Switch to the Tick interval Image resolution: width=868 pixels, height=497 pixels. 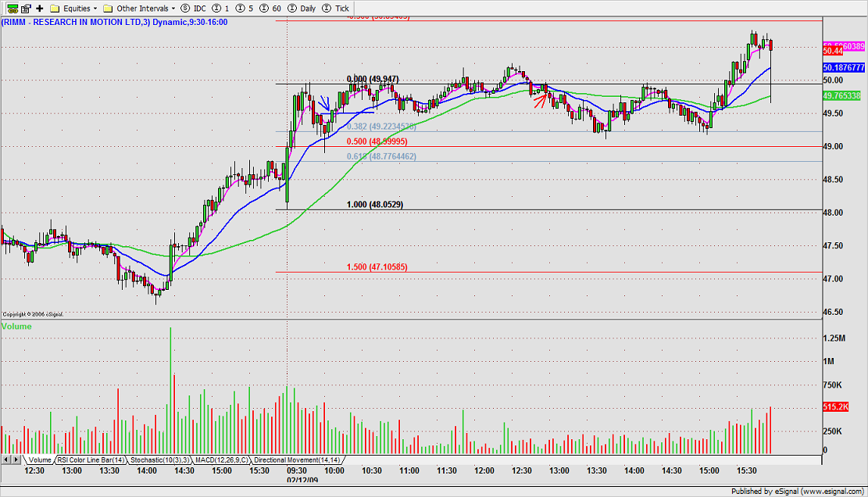pos(335,9)
